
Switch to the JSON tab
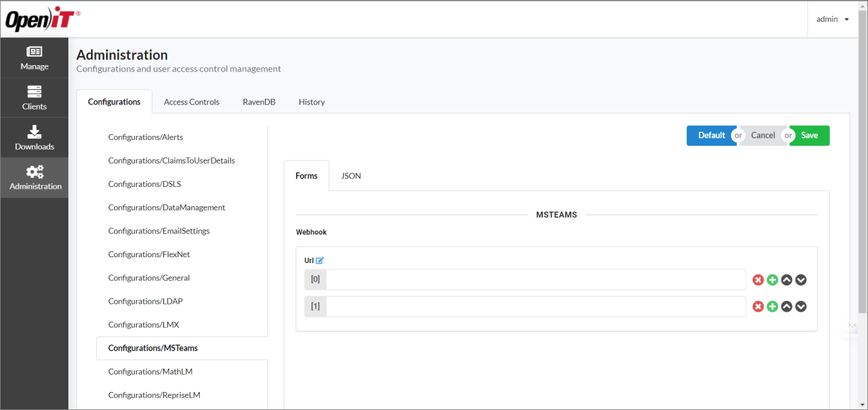pos(350,175)
